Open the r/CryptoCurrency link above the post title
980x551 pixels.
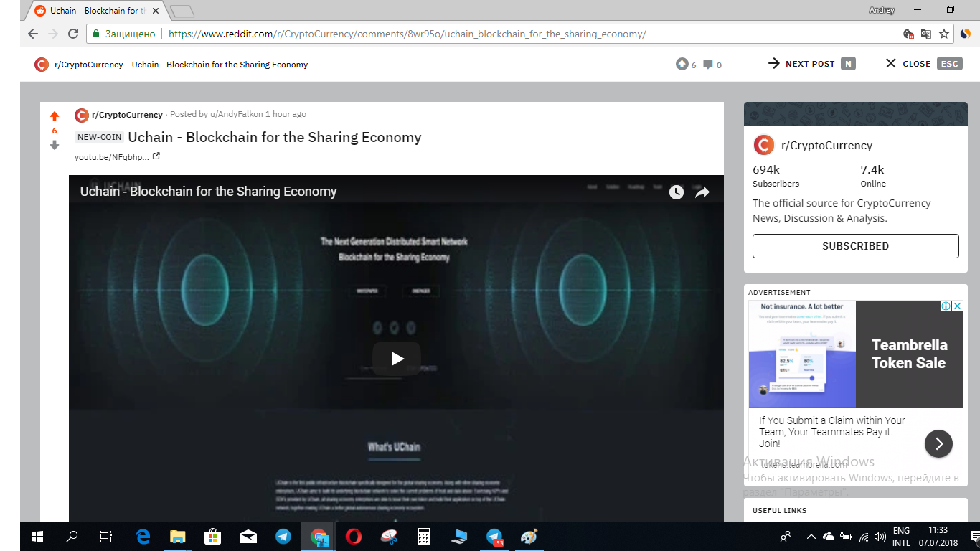[127, 115]
